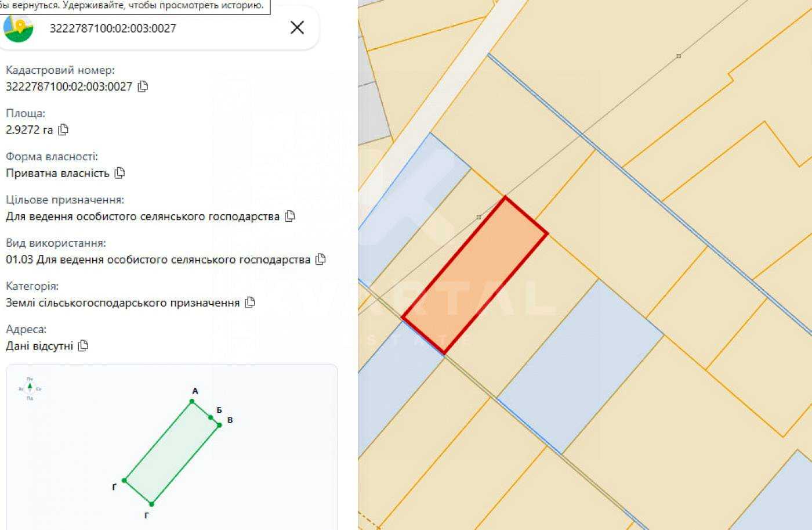Click the small square node above red parcel
This screenshot has width=812, height=530.
(478, 217)
